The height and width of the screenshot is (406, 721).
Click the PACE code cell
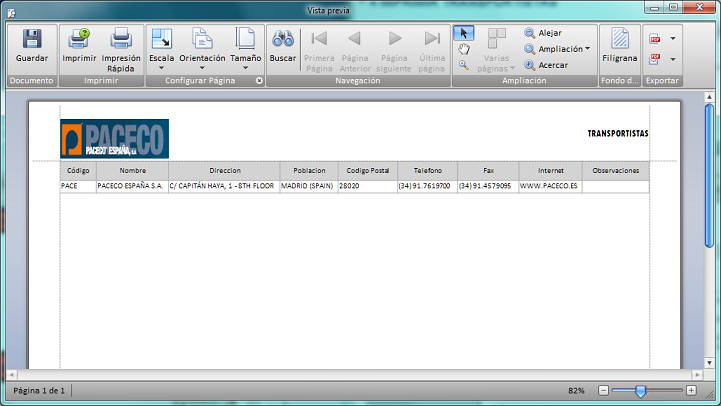point(78,186)
